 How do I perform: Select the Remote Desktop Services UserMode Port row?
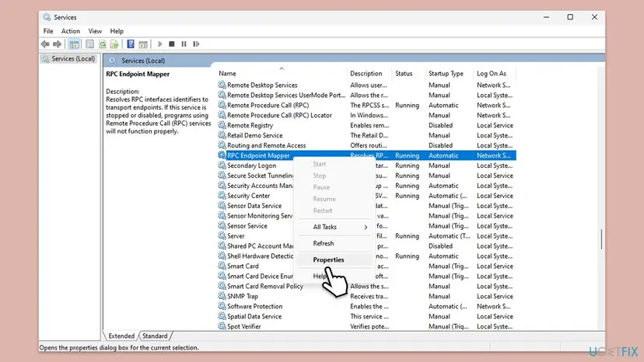point(366,96)
